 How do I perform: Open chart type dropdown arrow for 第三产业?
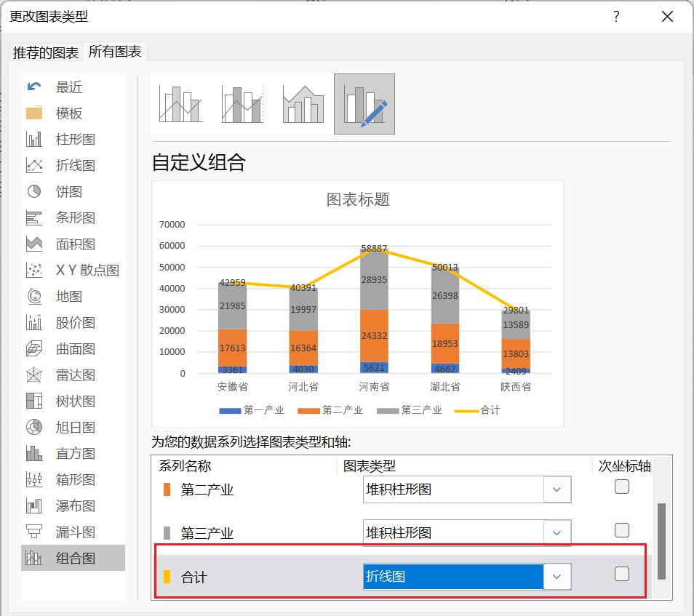point(557,533)
